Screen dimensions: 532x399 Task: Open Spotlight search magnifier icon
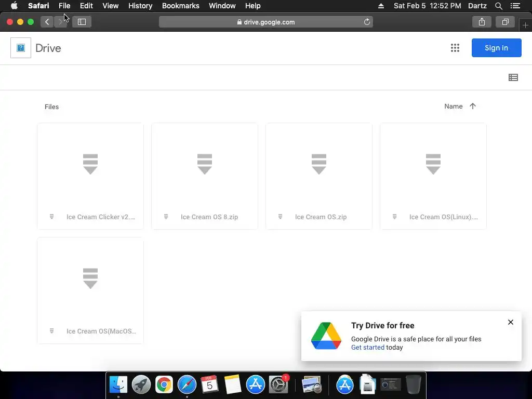tap(498, 6)
